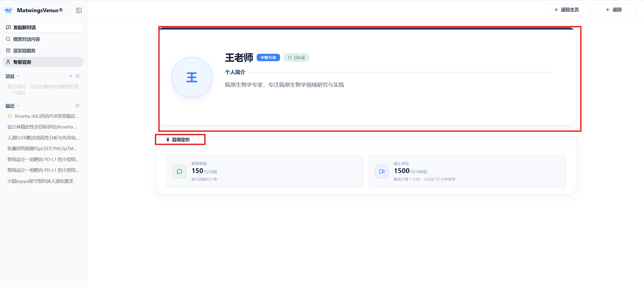The width and height of the screenshot is (644, 287).
Task: Select the 1500元/小时起 online meeting price
Action: [x=411, y=171]
